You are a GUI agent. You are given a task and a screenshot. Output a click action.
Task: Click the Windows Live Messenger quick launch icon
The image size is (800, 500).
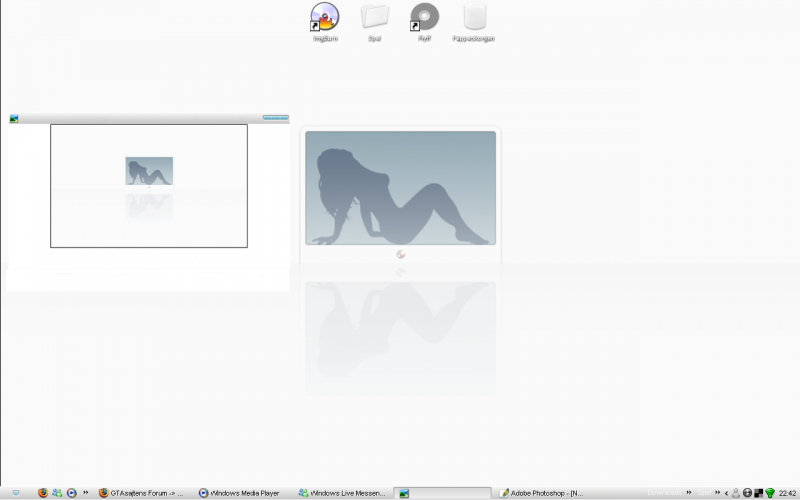57,493
